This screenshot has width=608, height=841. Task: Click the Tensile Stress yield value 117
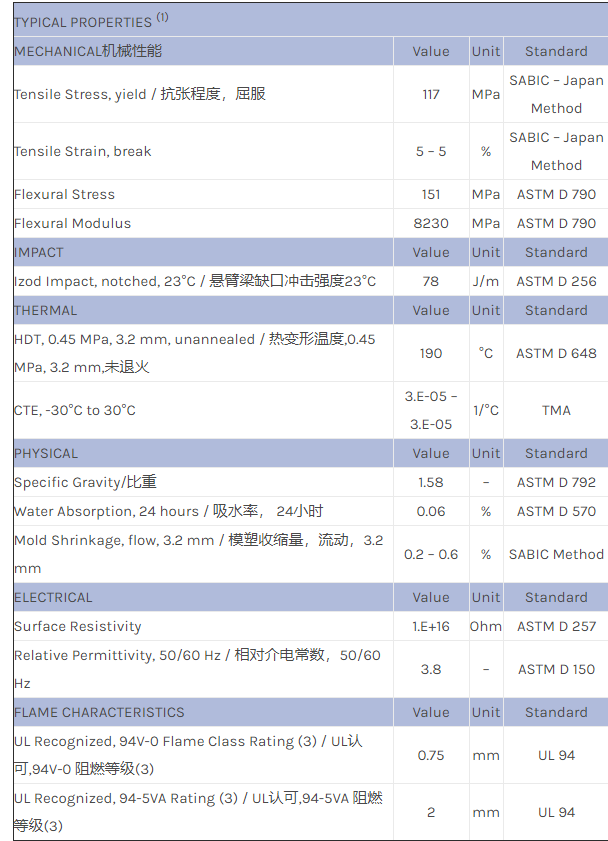pos(431,94)
